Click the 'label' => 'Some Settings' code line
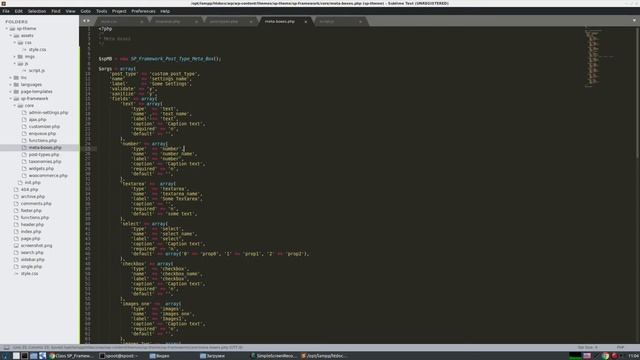Screen dimensions: 640x360 151,84
